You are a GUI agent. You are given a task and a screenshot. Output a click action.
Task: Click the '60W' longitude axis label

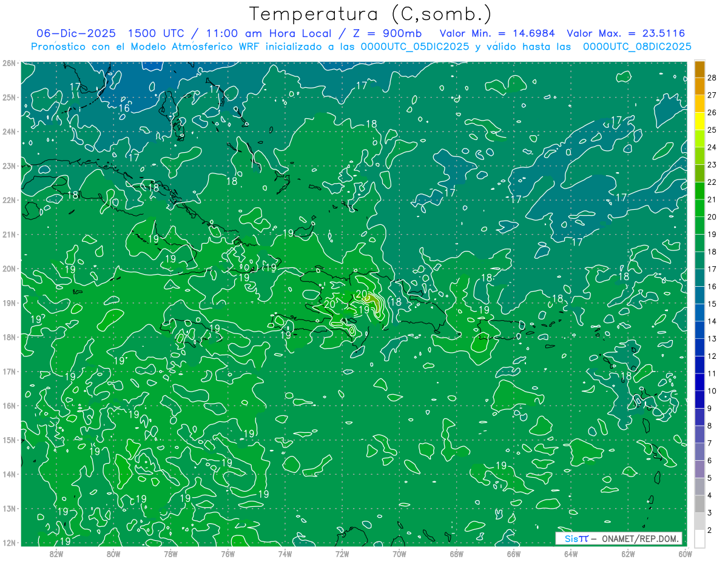pyautogui.click(x=685, y=554)
